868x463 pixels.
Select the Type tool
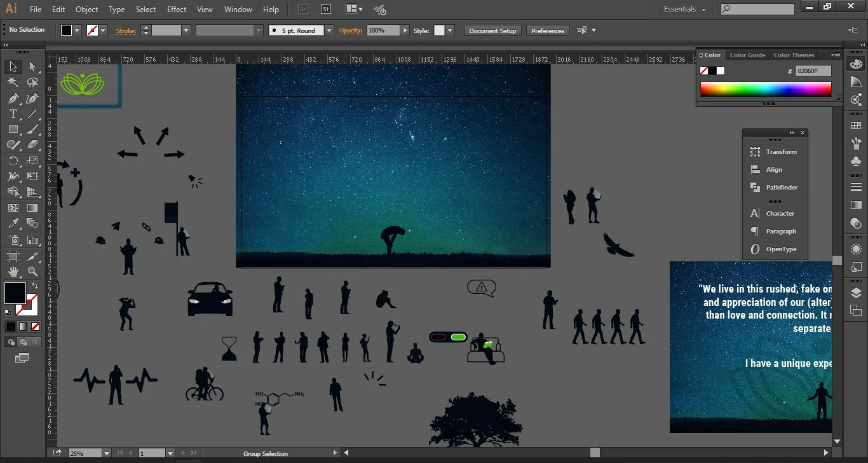pyautogui.click(x=13, y=114)
